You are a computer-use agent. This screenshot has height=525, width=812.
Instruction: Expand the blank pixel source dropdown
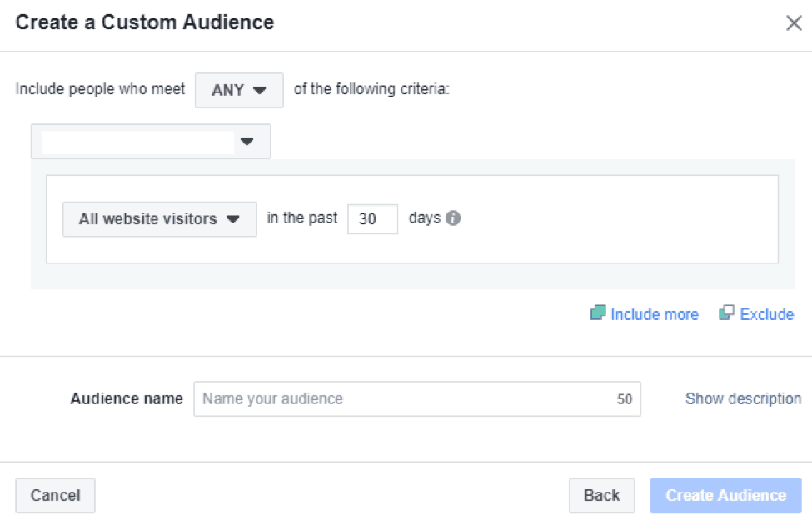pyautogui.click(x=150, y=142)
